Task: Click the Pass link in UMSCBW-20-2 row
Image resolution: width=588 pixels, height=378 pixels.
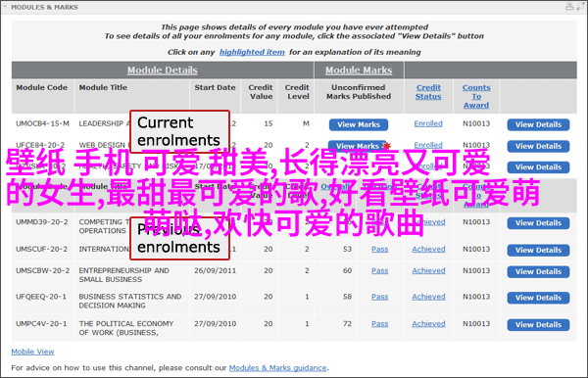Action: point(380,270)
